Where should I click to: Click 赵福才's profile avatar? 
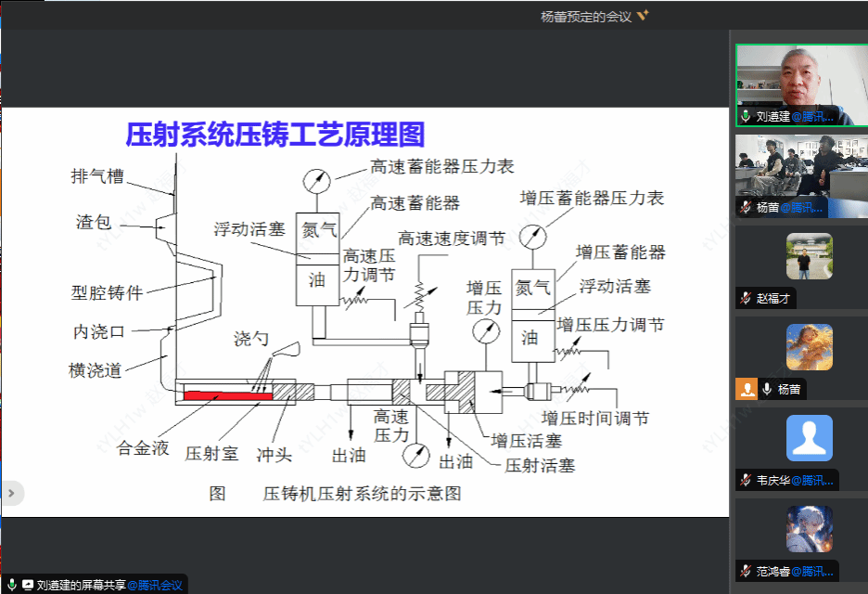(809, 257)
